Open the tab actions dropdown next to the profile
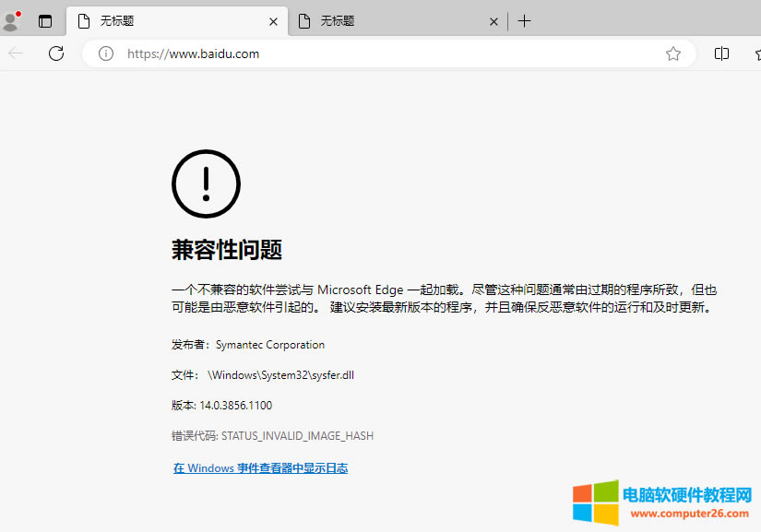Screen dimensions: 761x532 click(x=45, y=20)
